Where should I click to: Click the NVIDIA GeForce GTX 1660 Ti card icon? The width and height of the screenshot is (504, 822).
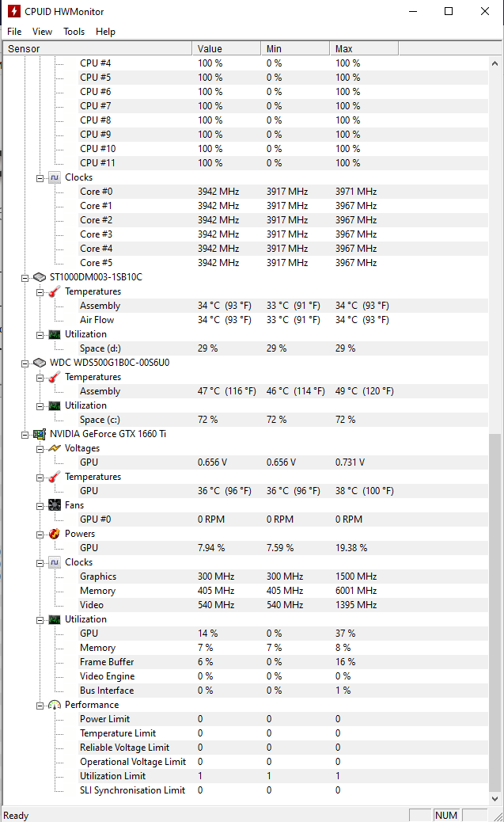click(39, 434)
